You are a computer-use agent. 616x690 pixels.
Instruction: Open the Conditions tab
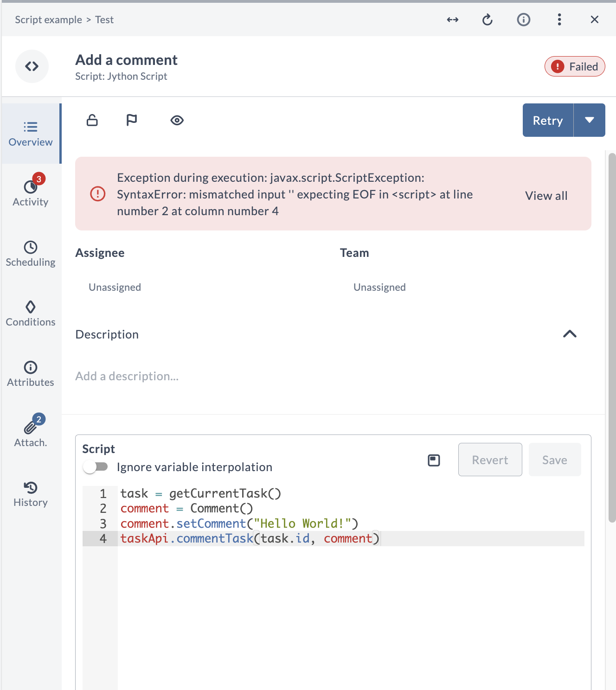click(31, 313)
